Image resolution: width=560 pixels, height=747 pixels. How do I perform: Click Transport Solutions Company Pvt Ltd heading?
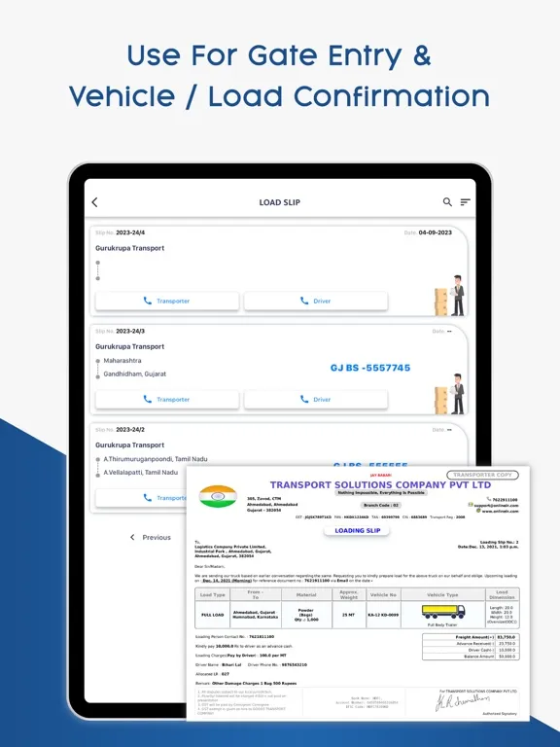tap(380, 485)
